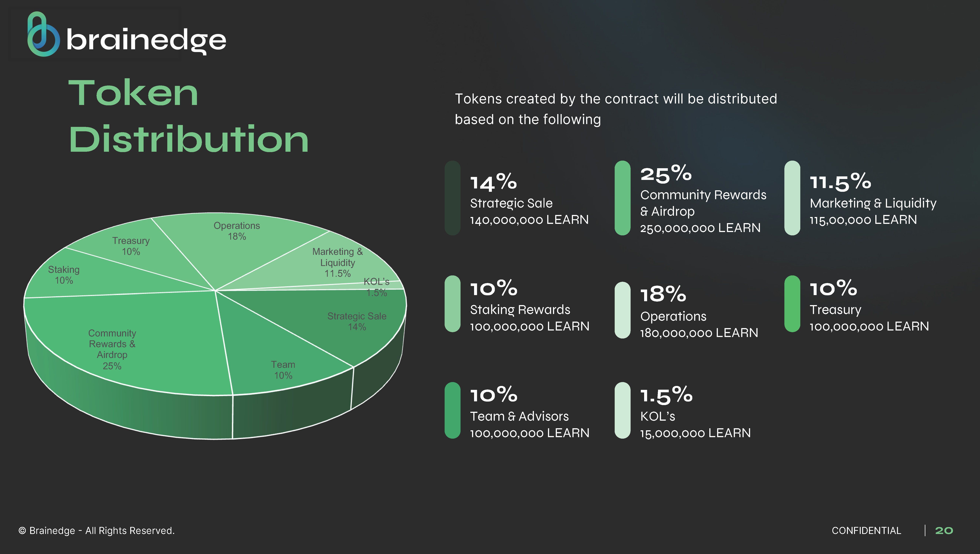
Task: Click the page number 20
Action: (x=944, y=530)
